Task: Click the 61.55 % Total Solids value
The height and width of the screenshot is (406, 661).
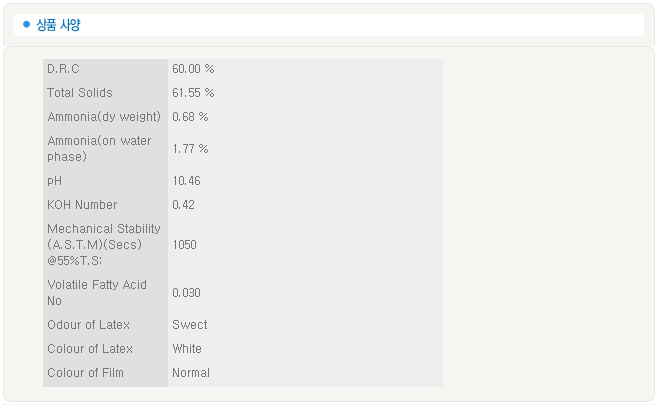Action: pyautogui.click(x=193, y=93)
